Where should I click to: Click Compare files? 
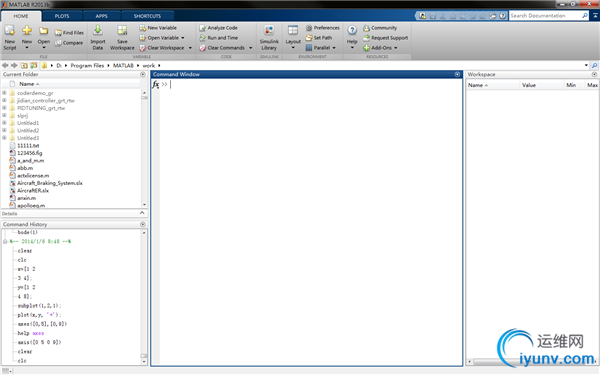point(68,43)
